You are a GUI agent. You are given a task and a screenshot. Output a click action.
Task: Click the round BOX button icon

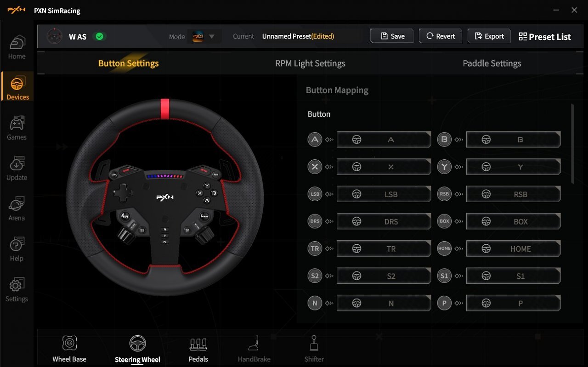coord(444,221)
